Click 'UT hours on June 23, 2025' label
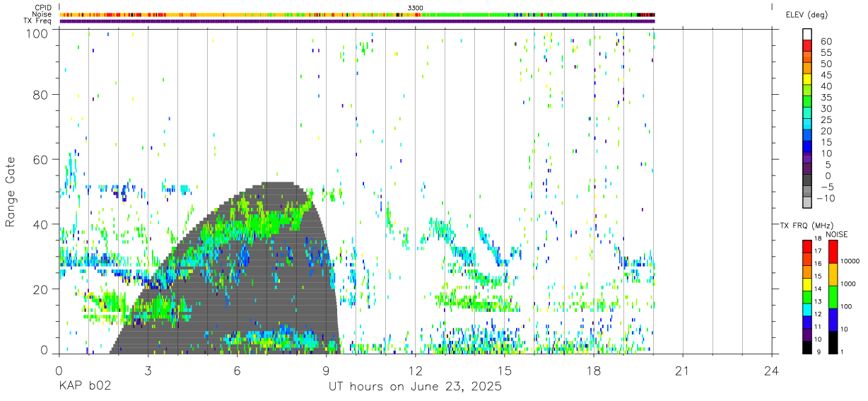The image size is (868, 401). click(x=415, y=387)
